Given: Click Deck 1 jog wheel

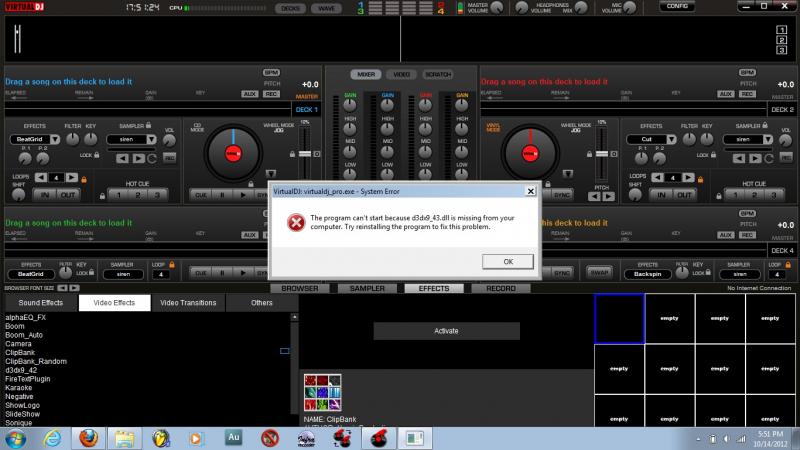Looking at the screenshot, I should coord(233,153).
